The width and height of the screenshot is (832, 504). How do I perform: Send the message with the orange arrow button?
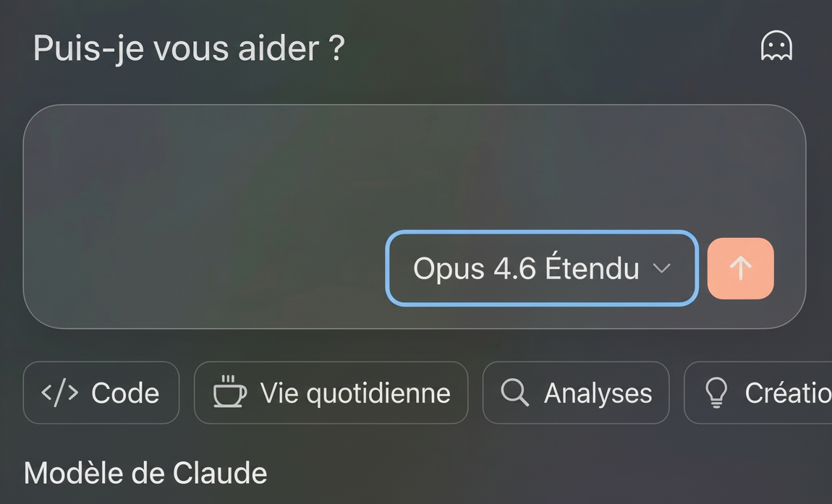tap(740, 268)
